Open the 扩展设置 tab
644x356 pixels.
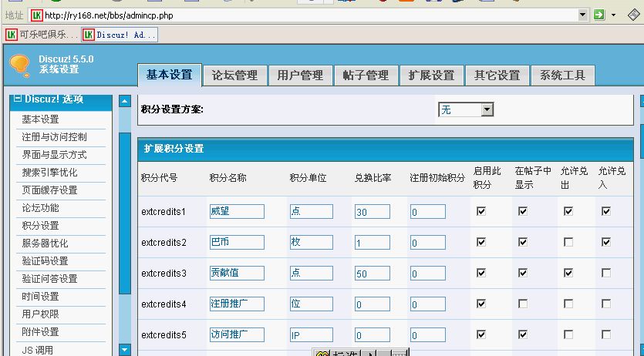coord(432,76)
